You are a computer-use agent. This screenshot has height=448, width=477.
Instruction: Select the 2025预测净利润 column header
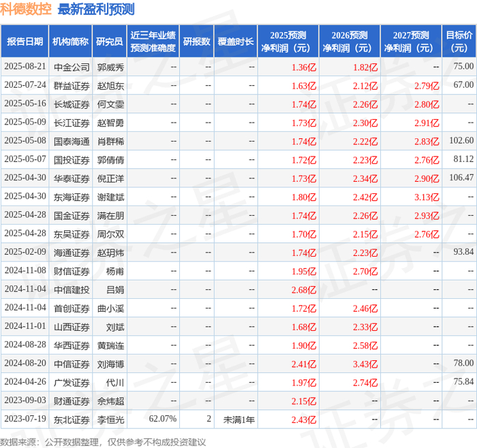[x=288, y=42]
